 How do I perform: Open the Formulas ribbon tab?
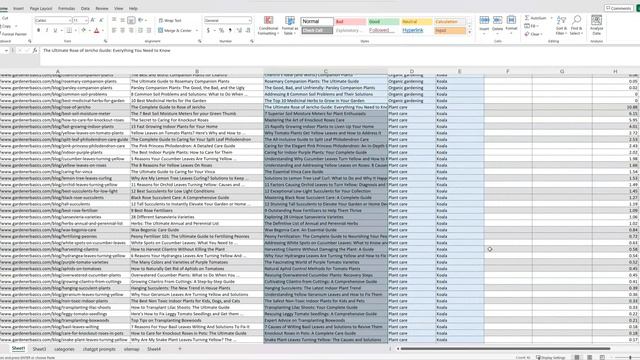pos(67,8)
